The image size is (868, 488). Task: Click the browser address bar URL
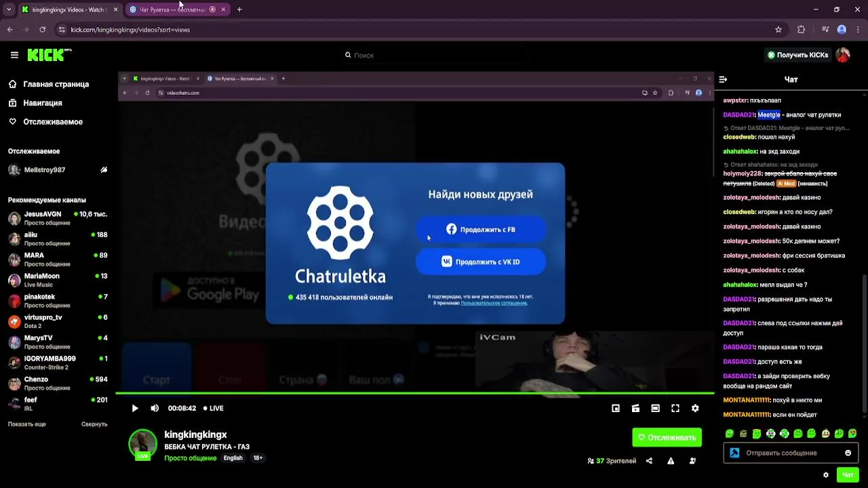[130, 30]
